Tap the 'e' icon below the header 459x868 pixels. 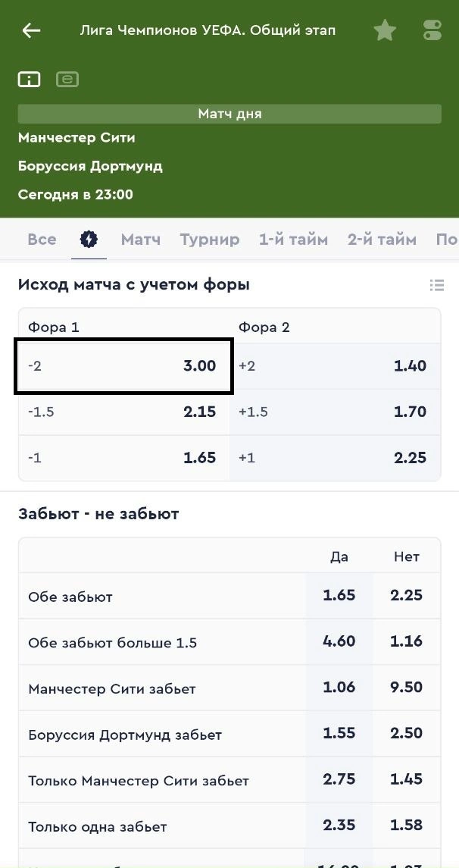(67, 79)
